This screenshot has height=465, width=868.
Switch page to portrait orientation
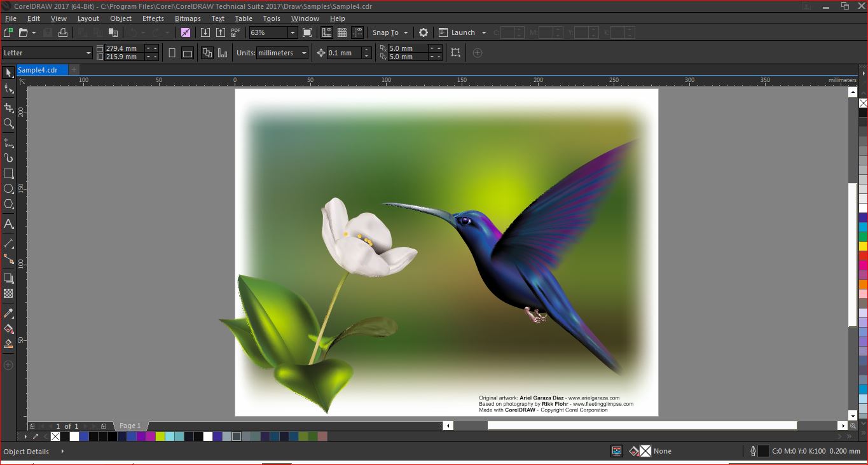(x=172, y=53)
